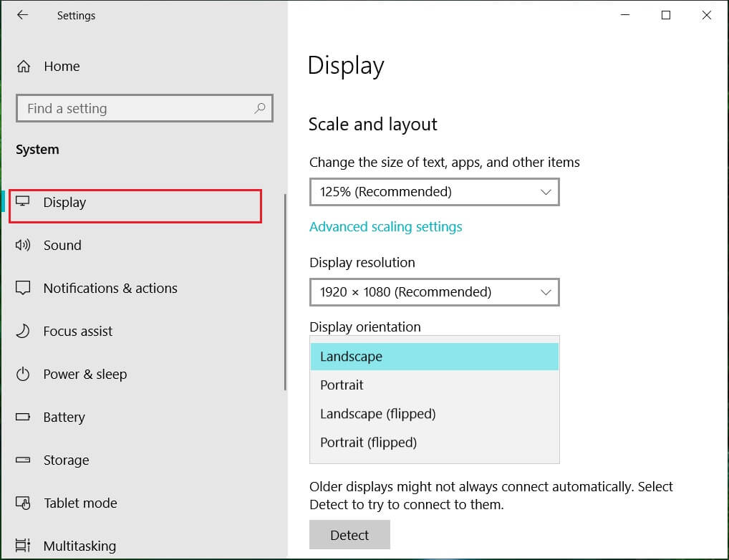
Task: Choose Landscape (flipped) orientation
Action: tap(377, 413)
